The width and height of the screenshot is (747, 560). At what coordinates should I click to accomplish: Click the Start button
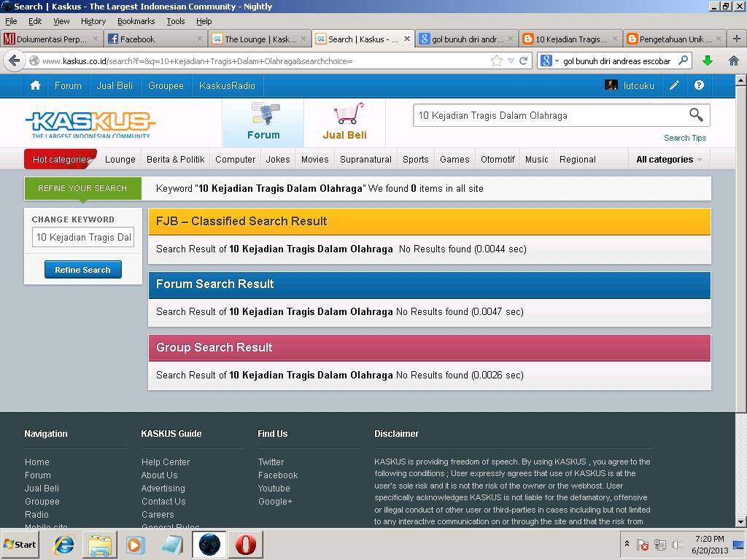(x=20, y=544)
